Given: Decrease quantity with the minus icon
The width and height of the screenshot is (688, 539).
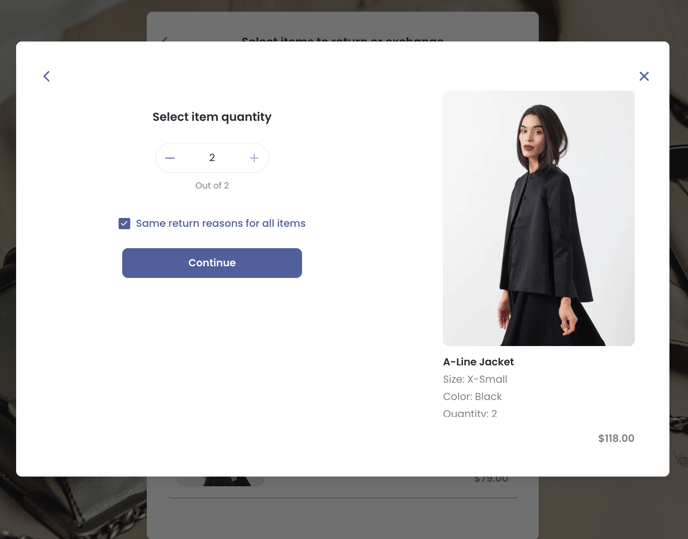Looking at the screenshot, I should point(170,158).
